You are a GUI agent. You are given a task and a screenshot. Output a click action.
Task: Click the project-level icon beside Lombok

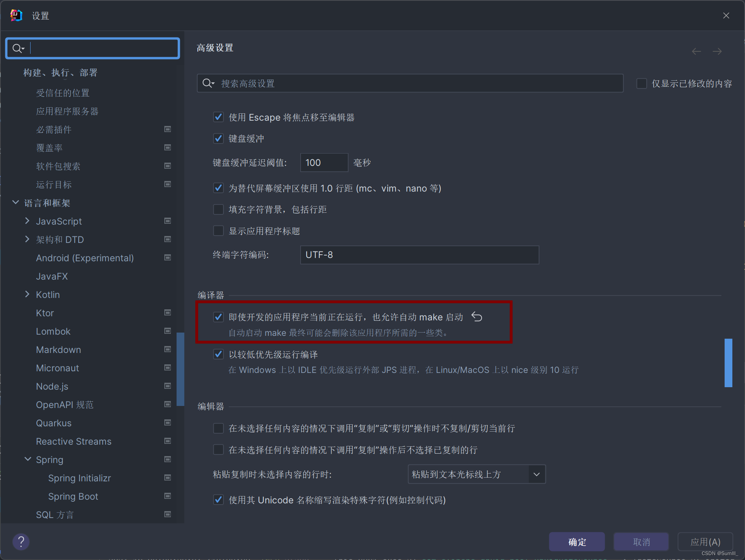pyautogui.click(x=168, y=331)
